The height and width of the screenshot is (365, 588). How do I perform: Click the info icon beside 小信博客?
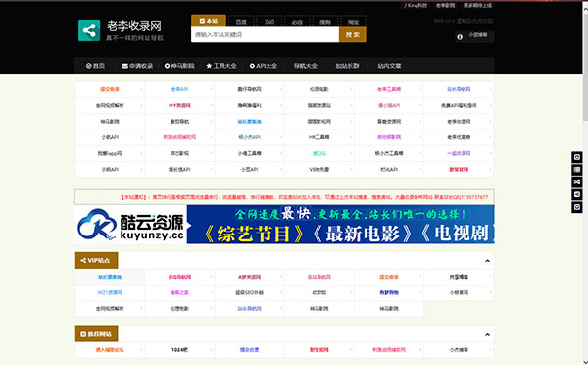460,37
